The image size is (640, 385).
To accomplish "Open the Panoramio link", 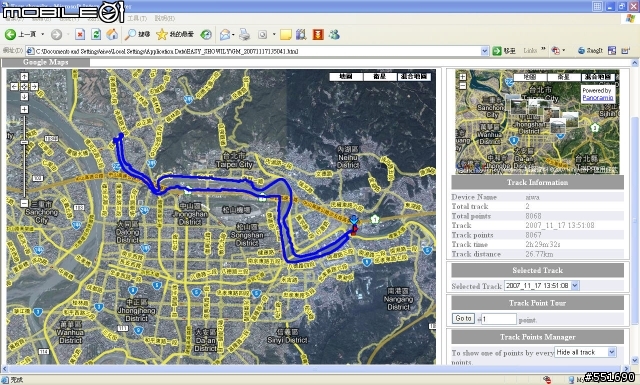I will (x=598, y=98).
